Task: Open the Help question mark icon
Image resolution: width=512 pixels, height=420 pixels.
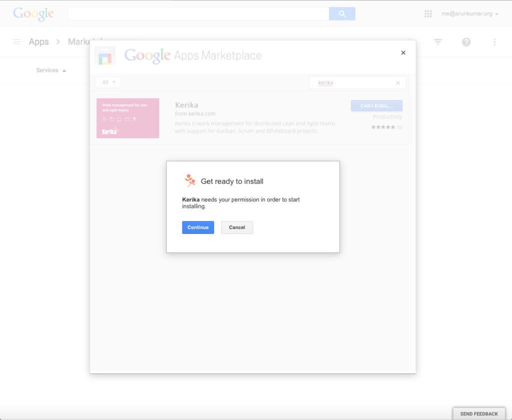Action: pos(466,42)
